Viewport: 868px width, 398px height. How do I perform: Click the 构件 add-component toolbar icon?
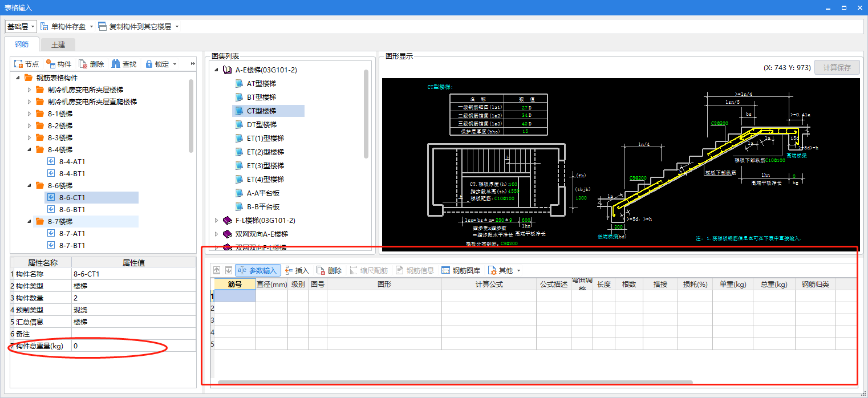click(x=50, y=64)
